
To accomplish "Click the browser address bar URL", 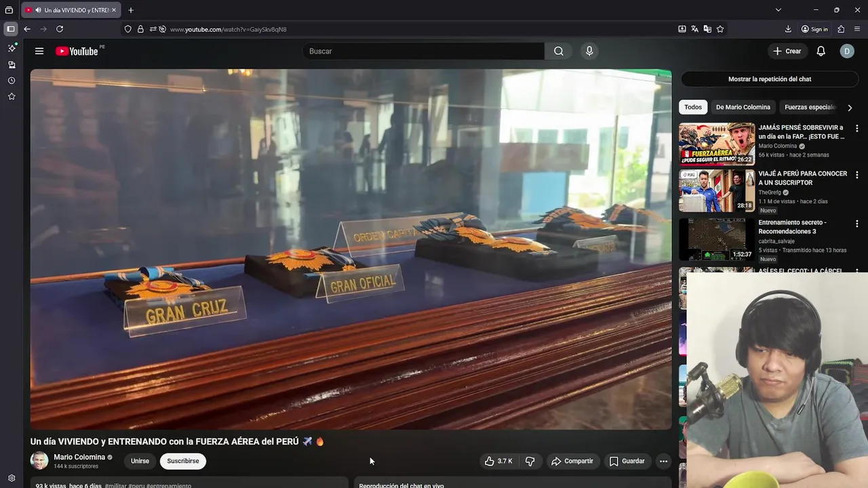I will 228,29.
